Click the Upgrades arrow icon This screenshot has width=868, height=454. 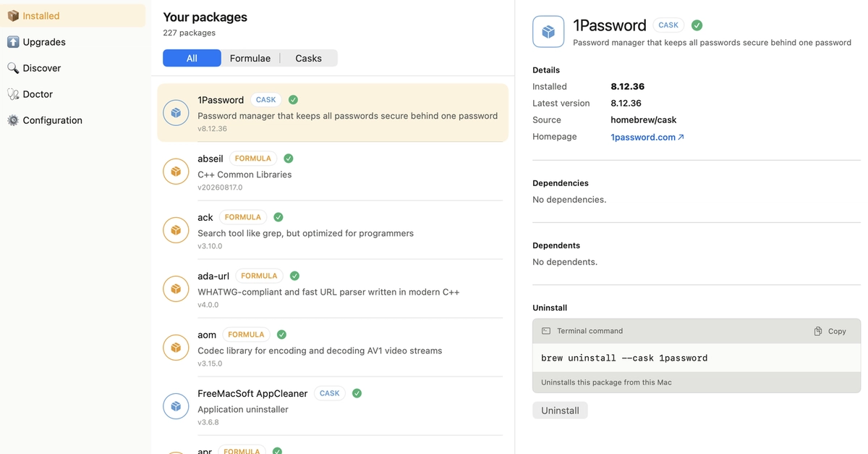13,42
